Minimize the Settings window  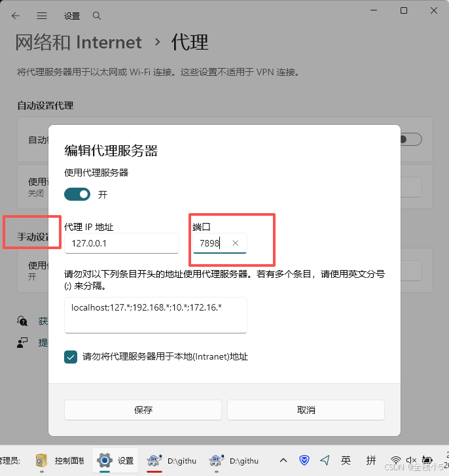374,10
